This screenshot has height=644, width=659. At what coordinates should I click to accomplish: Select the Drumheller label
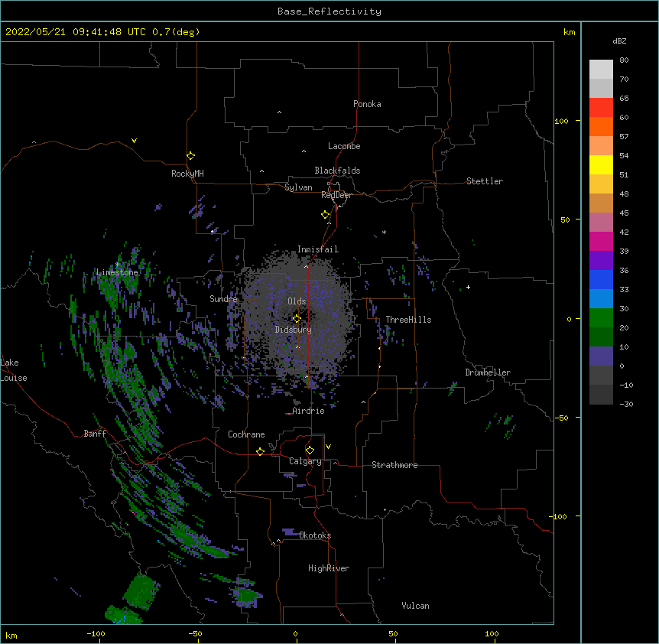(488, 372)
